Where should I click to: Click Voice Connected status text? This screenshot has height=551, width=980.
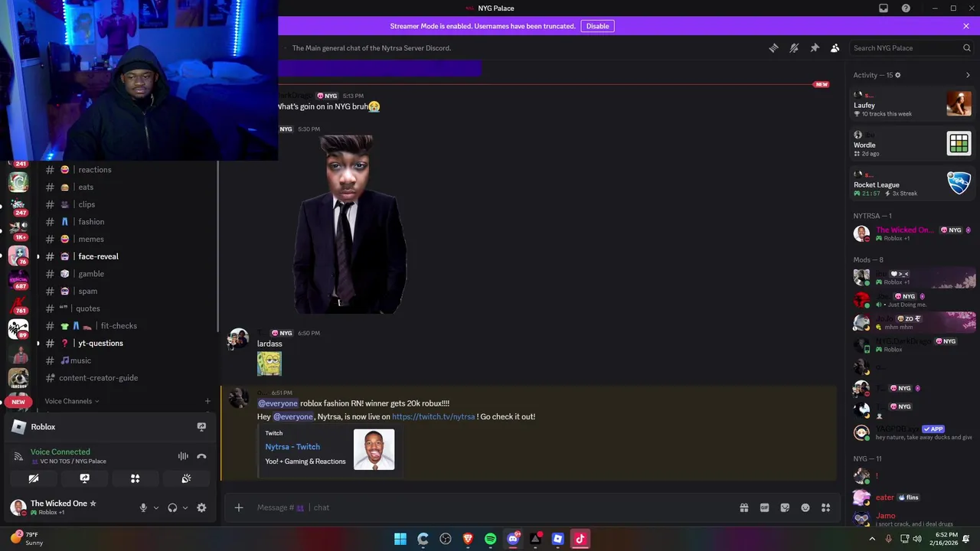point(60,452)
